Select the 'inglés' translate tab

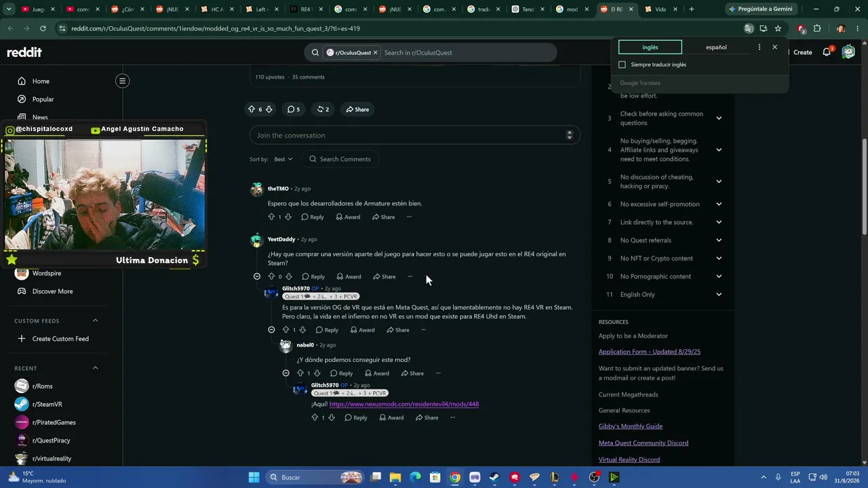[x=650, y=47]
